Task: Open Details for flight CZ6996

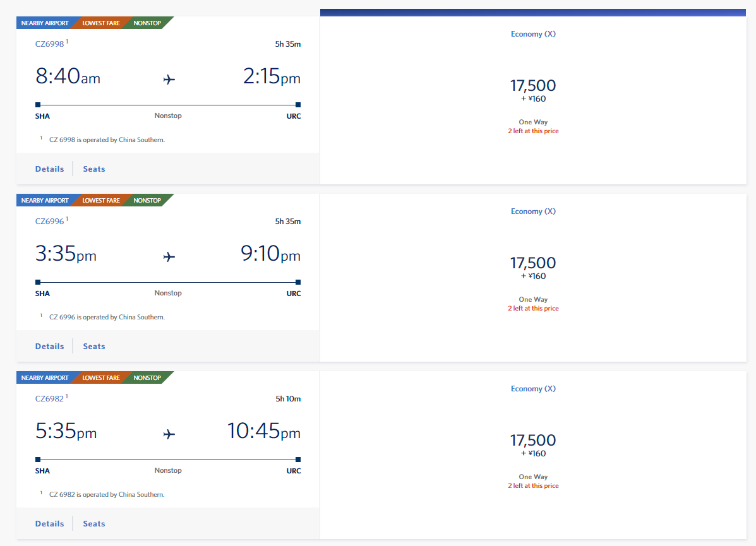Action: pyautogui.click(x=50, y=346)
